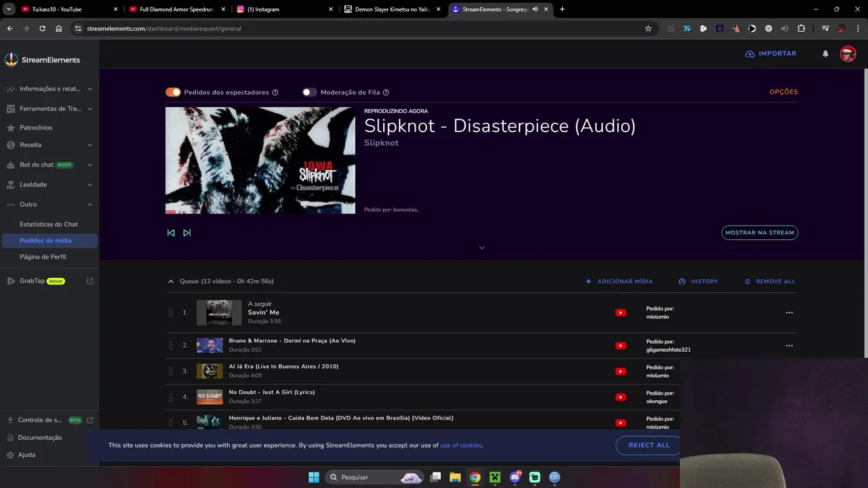Open the Chrome media control icon
Image resolution: width=868 pixels, height=488 pixels.
[825, 28]
